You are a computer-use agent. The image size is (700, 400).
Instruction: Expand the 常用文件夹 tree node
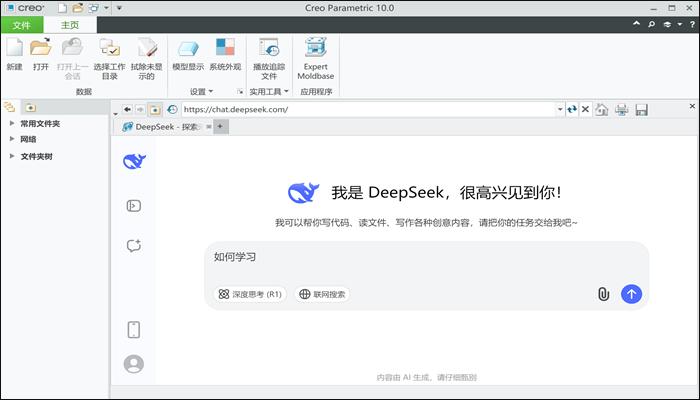(x=12, y=123)
